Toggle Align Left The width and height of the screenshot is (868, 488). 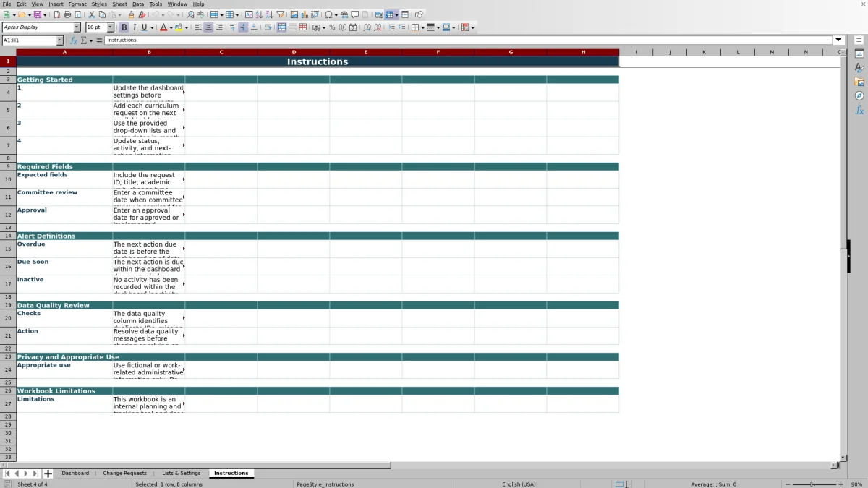coord(198,27)
